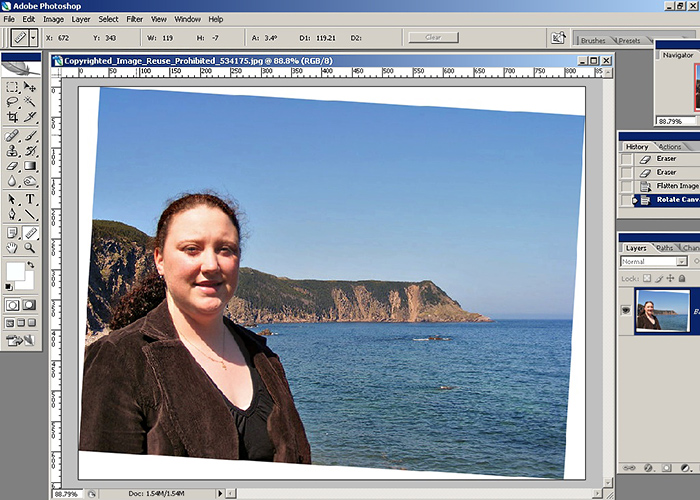Select the Path Selection tool
This screenshot has height=500, width=700.
12,199
